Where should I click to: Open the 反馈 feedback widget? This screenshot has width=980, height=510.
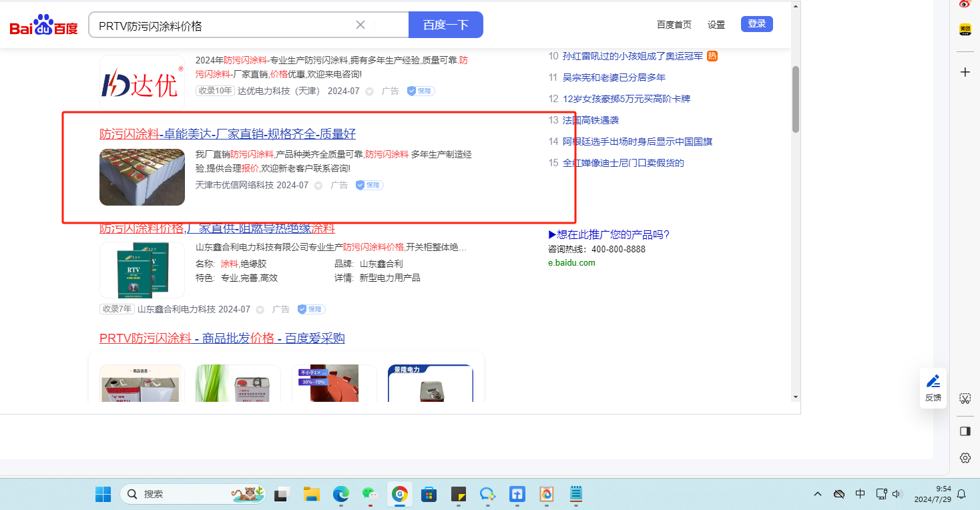click(933, 388)
